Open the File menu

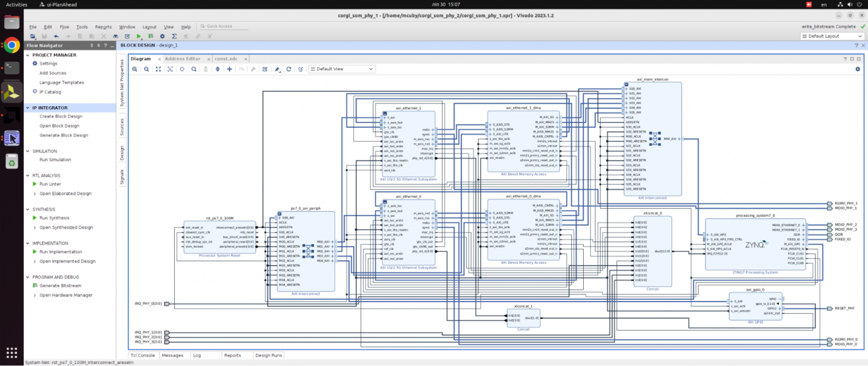pos(33,27)
